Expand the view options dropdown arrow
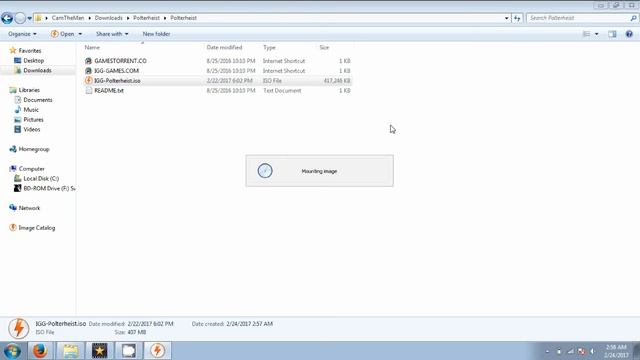 point(596,34)
